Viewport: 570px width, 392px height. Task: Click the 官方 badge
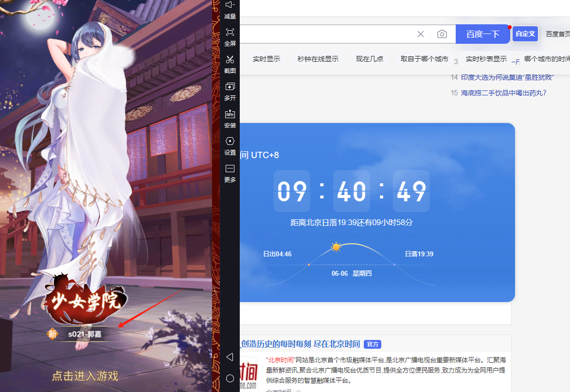(x=373, y=344)
